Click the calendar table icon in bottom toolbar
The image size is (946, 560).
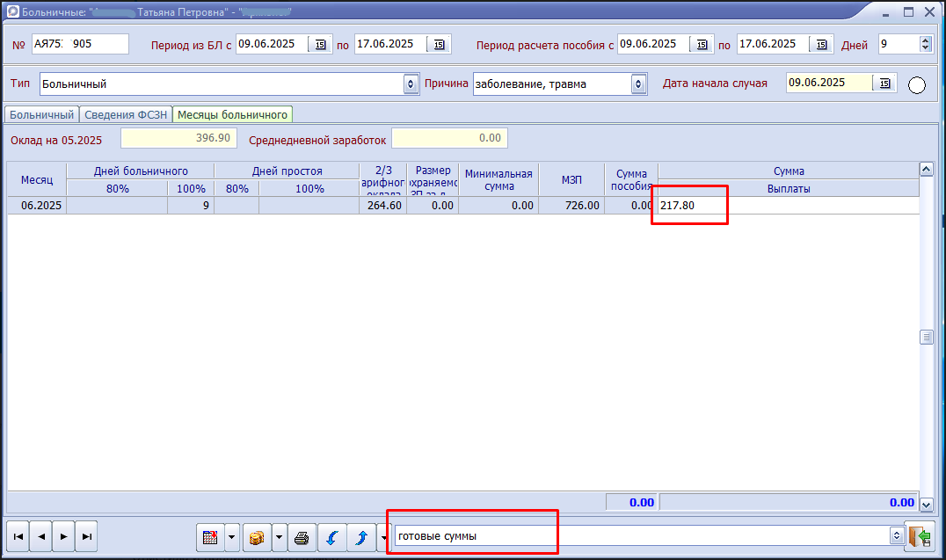210,536
